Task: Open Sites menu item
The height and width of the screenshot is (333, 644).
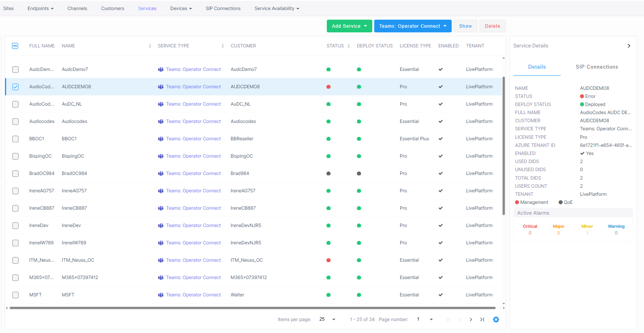Action: pyautogui.click(x=8, y=8)
